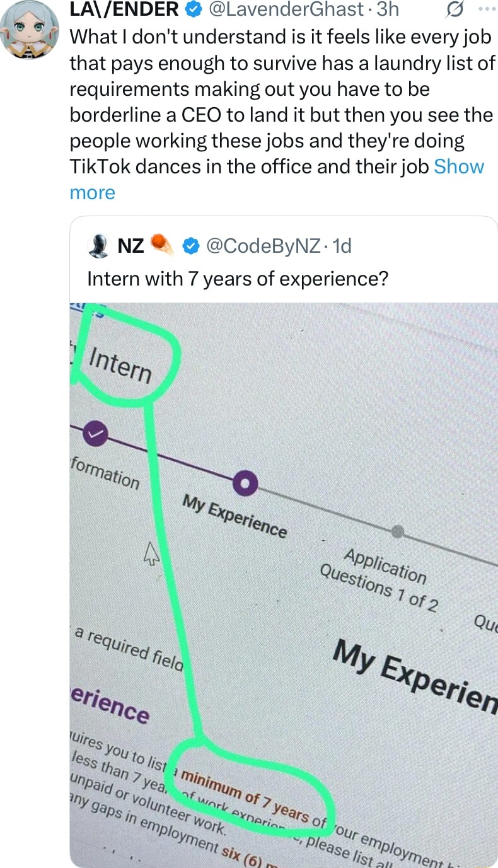Image resolution: width=498 pixels, height=868 pixels.
Task: Expand the tweet with Show more
Action: tap(459, 166)
